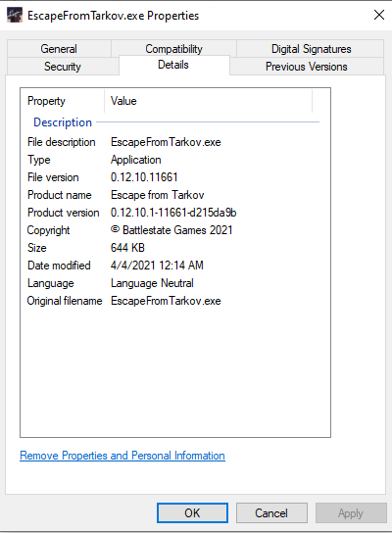Select the value 0.12.10.1-11661-d215da9b

click(x=173, y=213)
